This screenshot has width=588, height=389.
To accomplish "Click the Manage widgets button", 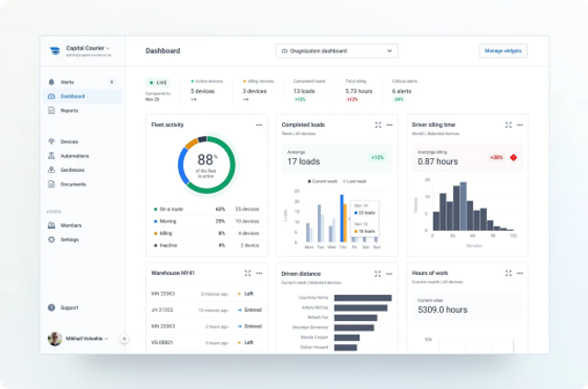I will (503, 51).
